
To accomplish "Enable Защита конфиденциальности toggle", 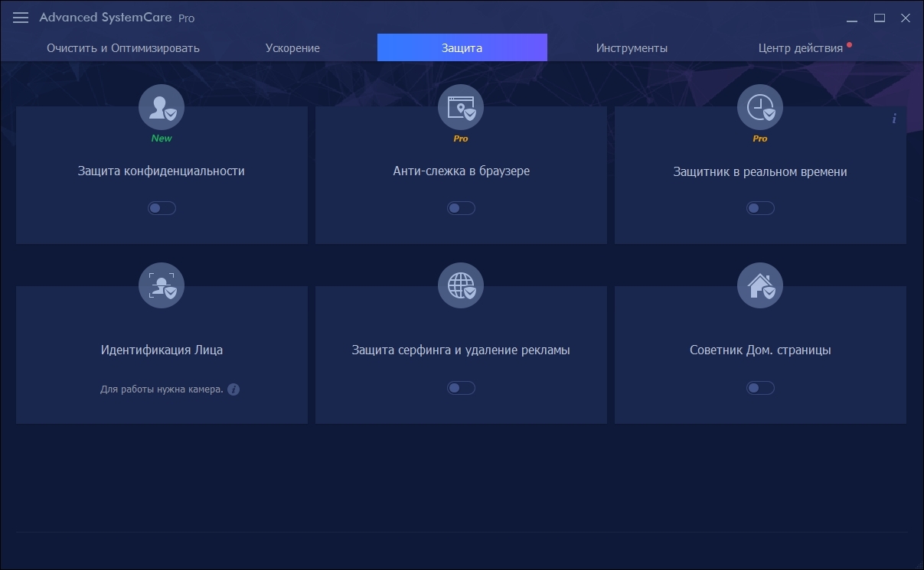I will (162, 208).
